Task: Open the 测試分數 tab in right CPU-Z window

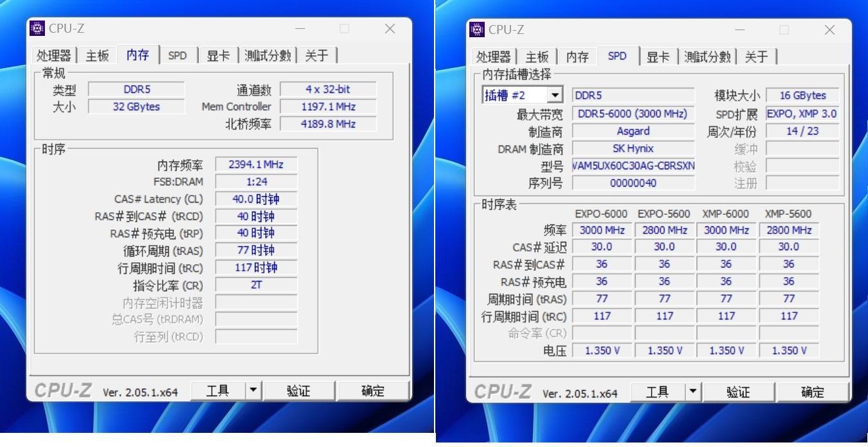Action: (x=707, y=57)
